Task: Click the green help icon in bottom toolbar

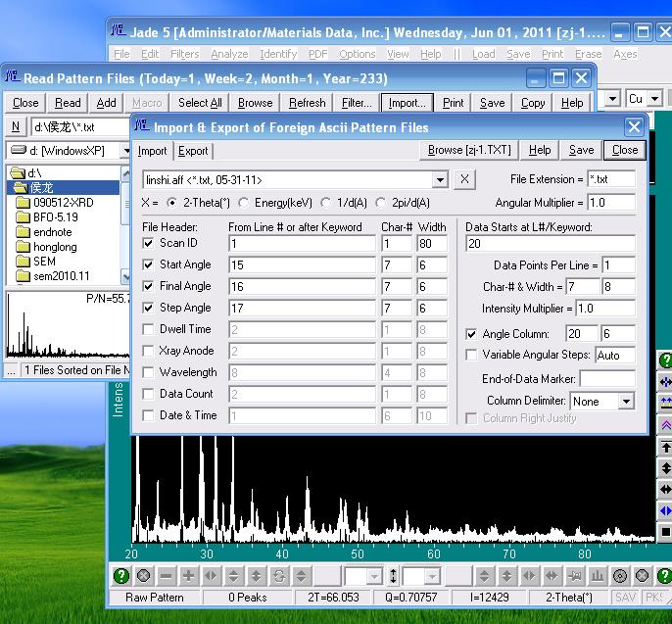Action: click(121, 576)
